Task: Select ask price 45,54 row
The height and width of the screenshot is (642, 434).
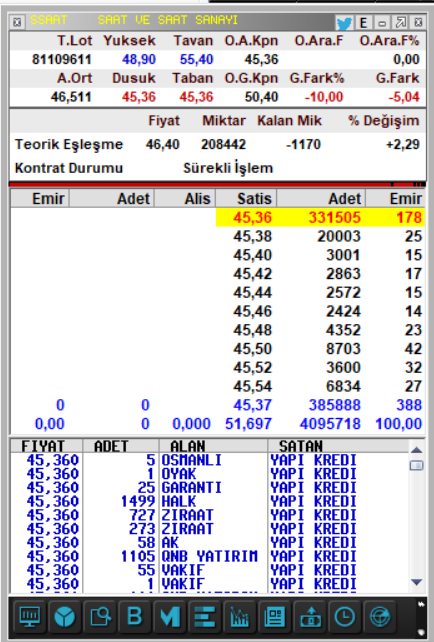Action: [x=320, y=386]
